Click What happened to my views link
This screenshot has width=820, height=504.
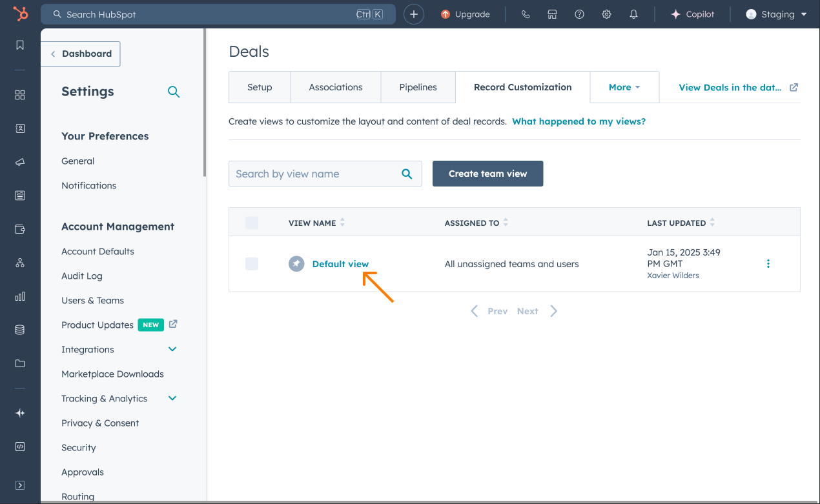(579, 121)
